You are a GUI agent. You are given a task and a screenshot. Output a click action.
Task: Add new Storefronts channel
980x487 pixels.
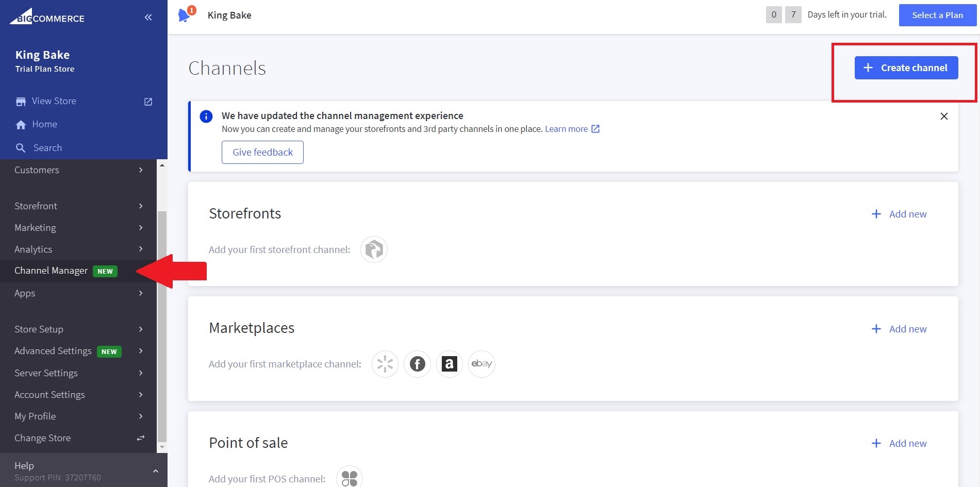(x=899, y=214)
